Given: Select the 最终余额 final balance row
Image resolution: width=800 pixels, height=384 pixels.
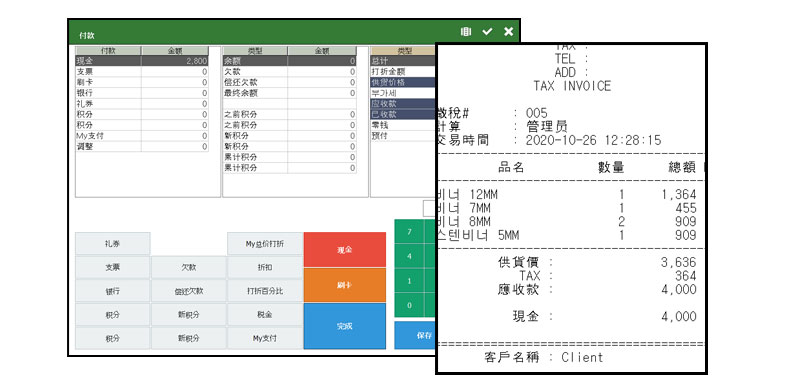Looking at the screenshot, I should click(x=289, y=93).
